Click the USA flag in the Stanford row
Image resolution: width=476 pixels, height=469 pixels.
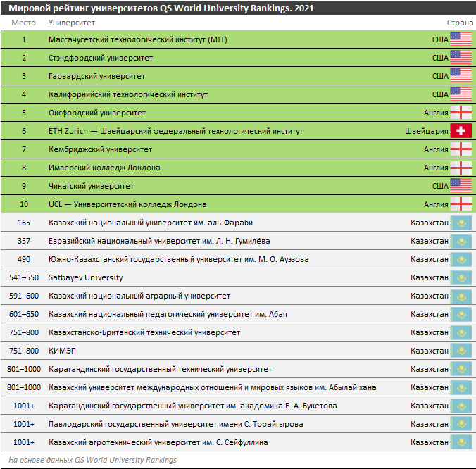(x=461, y=58)
